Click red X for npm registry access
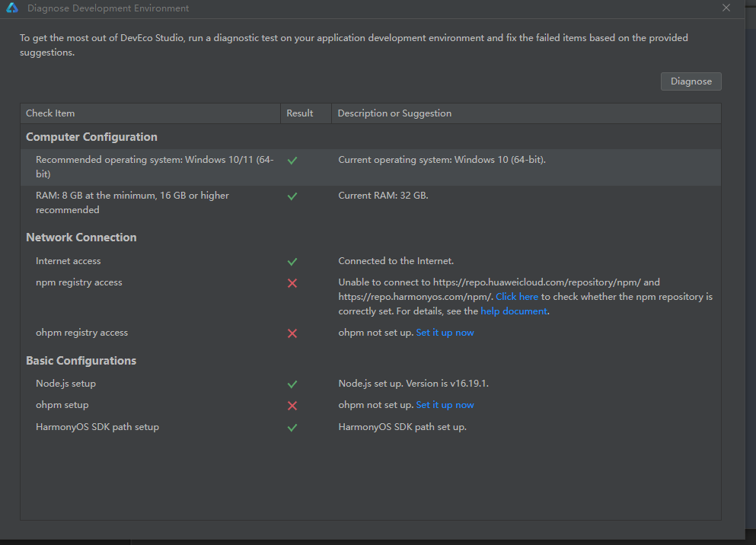The height and width of the screenshot is (545, 756). (x=292, y=283)
